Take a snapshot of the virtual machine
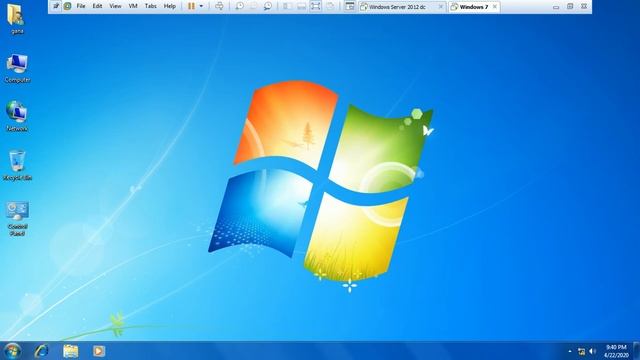This screenshot has height=360, width=640. [240, 6]
